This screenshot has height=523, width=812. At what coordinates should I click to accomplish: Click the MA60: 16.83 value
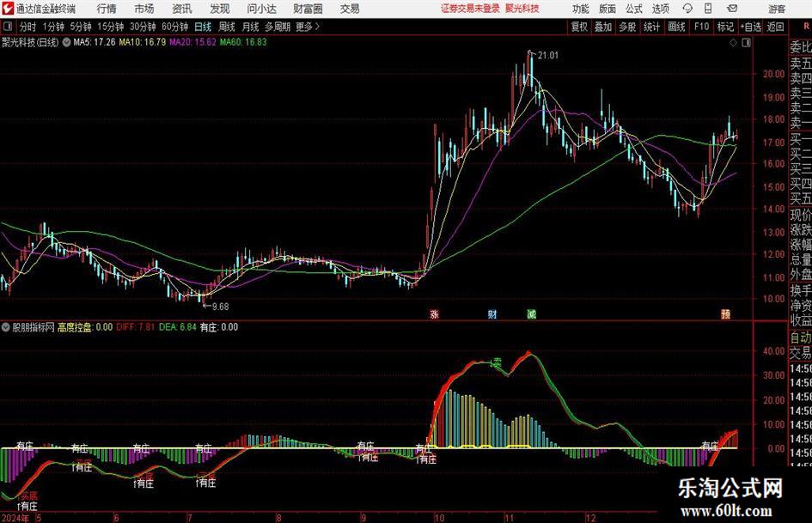click(x=243, y=42)
